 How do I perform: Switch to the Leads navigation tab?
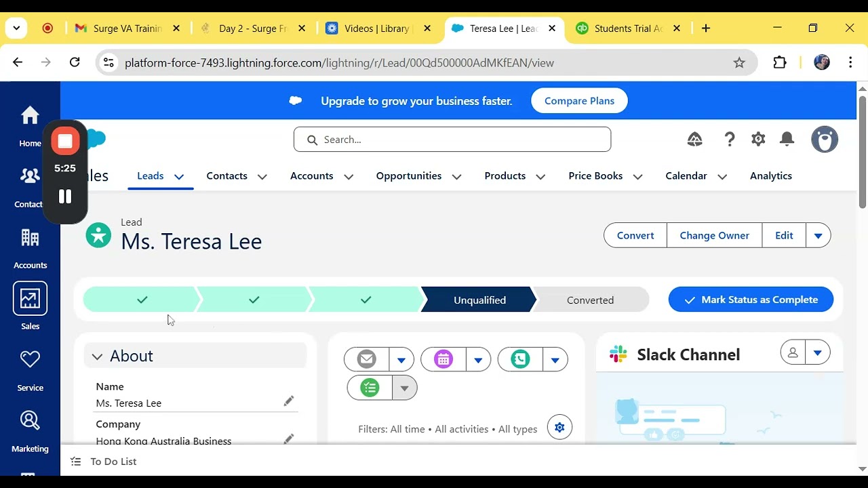150,176
